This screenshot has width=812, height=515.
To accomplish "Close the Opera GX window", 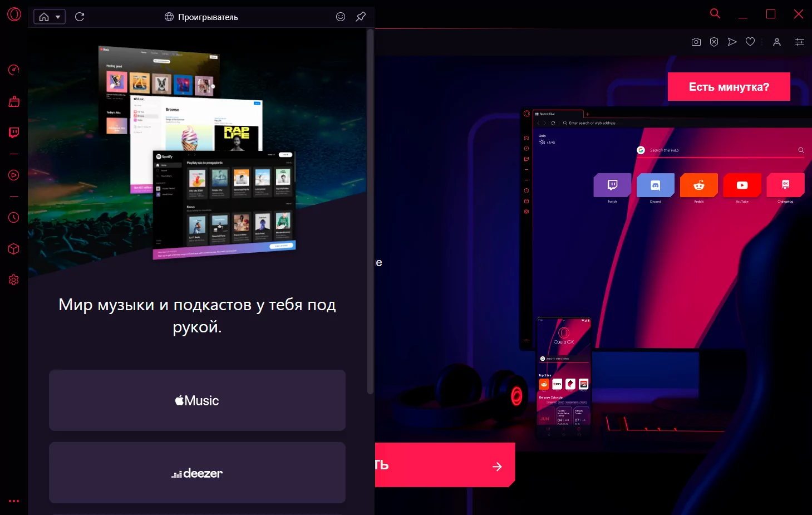I will [799, 14].
